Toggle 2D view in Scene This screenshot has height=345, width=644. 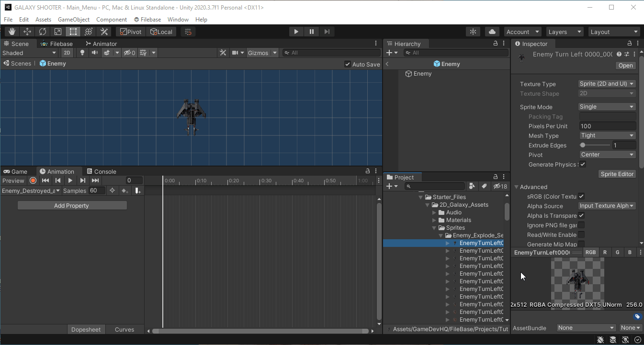[68, 53]
